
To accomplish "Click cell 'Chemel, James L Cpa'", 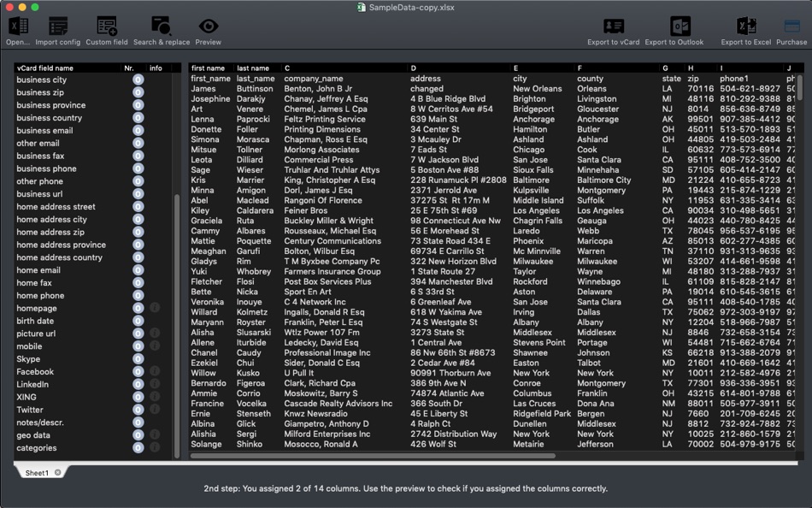I will click(325, 109).
